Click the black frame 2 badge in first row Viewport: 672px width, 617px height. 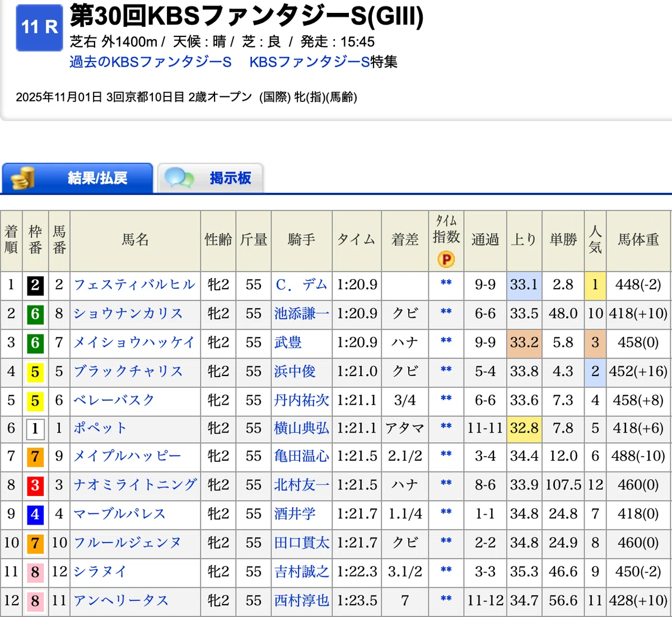click(35, 285)
